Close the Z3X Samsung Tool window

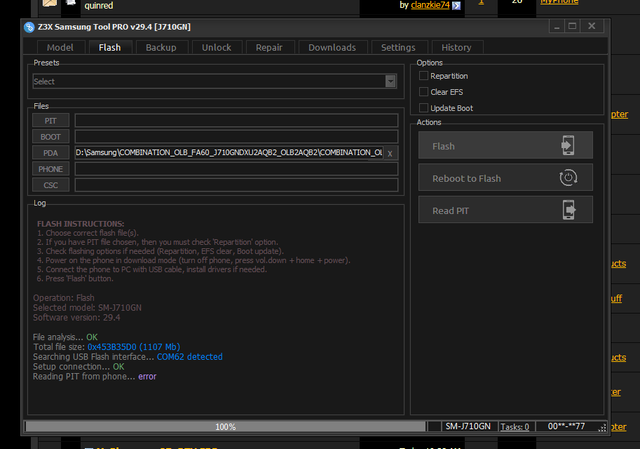click(591, 27)
